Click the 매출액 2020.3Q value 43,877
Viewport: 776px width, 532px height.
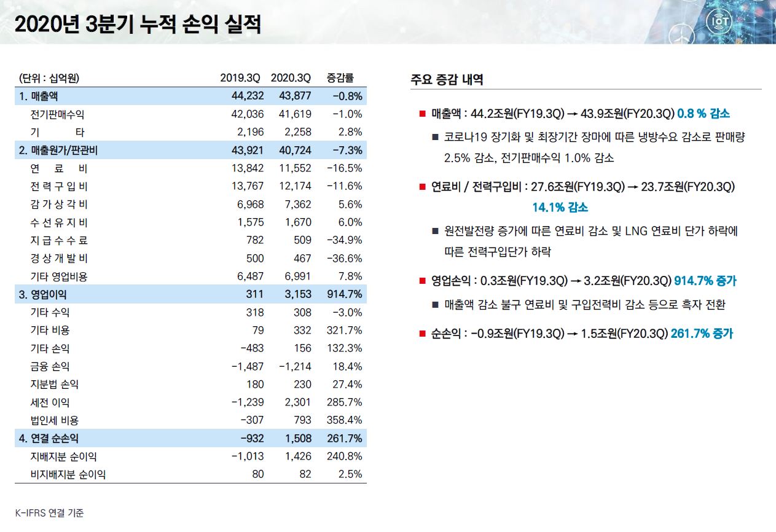point(296,96)
